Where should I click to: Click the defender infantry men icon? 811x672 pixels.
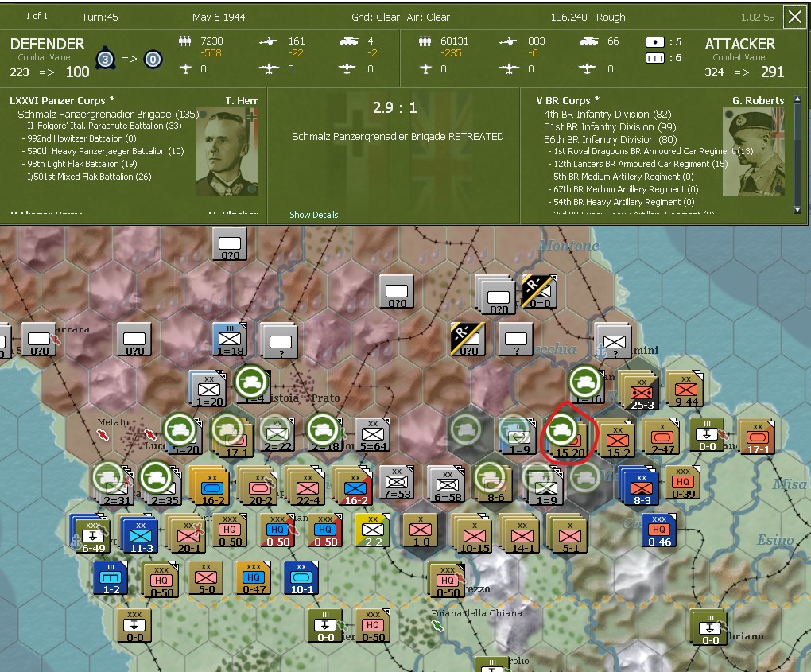pyautogui.click(x=184, y=41)
